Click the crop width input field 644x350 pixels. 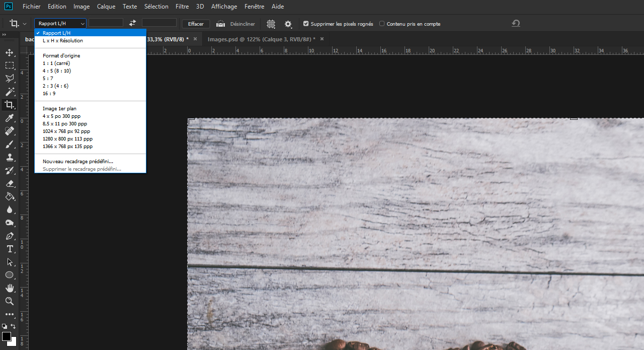(106, 23)
